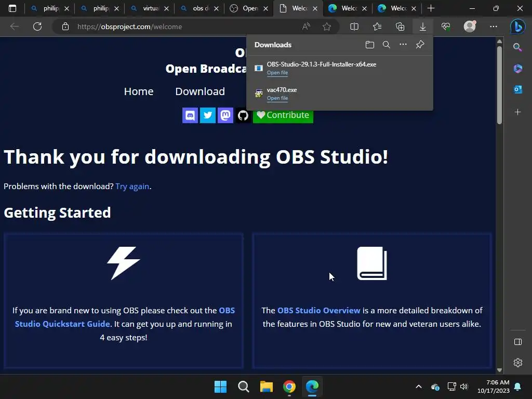This screenshot has width=532, height=399.
Task: Select the vac470.exe download entry
Action: pyautogui.click(x=340, y=94)
